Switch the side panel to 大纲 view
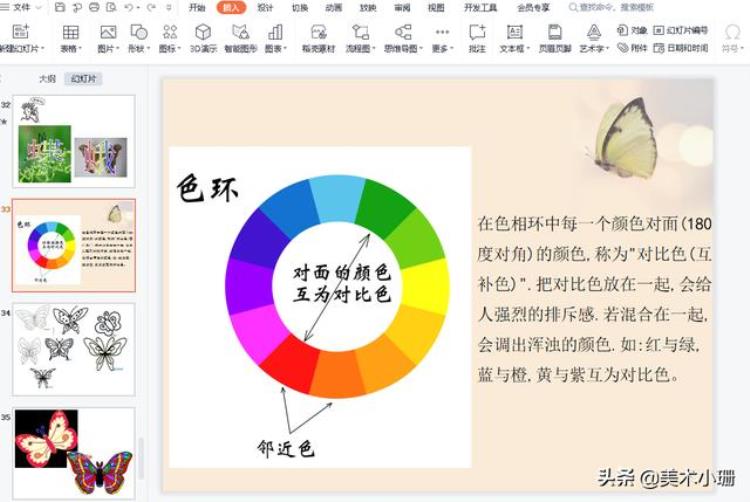Image resolution: width=750 pixels, height=502 pixels. point(47,78)
